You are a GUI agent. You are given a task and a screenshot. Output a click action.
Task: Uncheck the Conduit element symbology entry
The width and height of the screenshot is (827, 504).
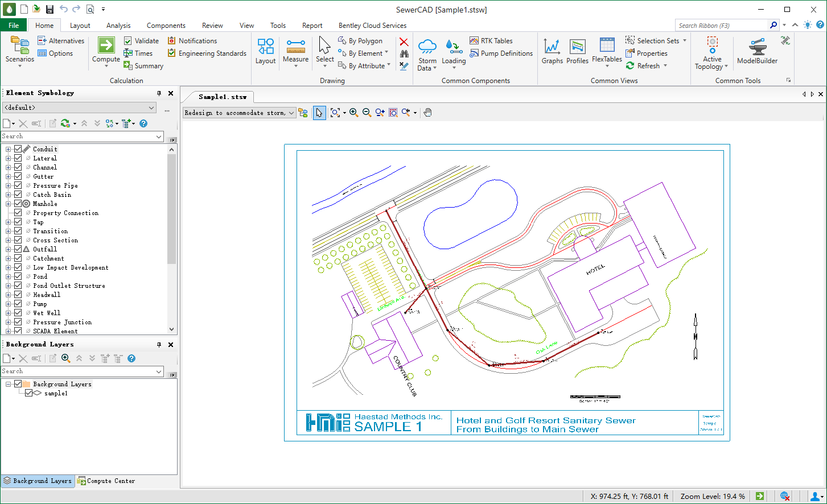point(18,148)
